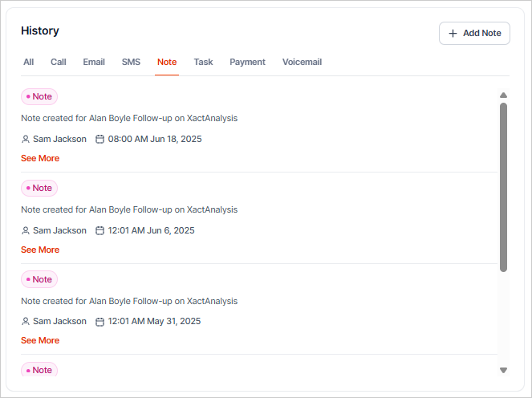This screenshot has width=532, height=398.
Task: Click the user icon beside Sam Jackson, Jun 18
Action: [x=26, y=139]
